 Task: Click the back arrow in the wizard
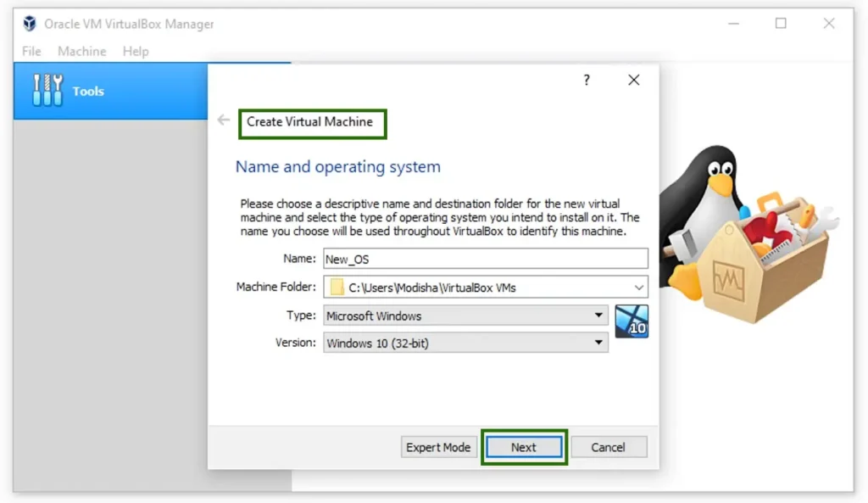[x=224, y=120]
